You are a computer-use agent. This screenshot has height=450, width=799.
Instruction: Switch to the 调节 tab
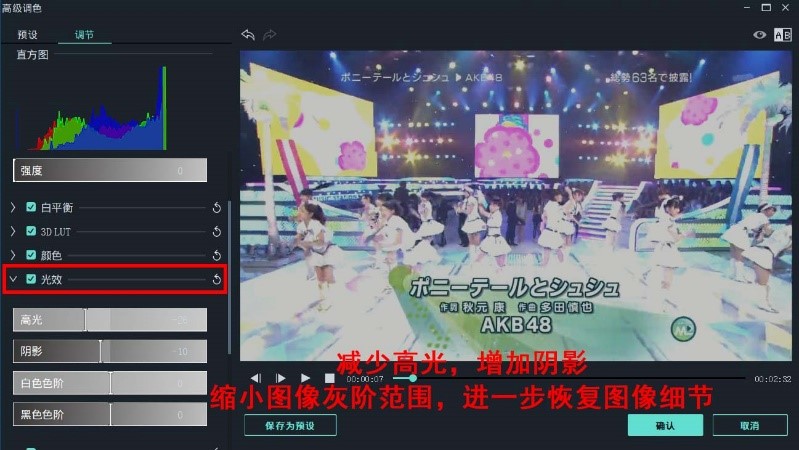click(x=85, y=35)
